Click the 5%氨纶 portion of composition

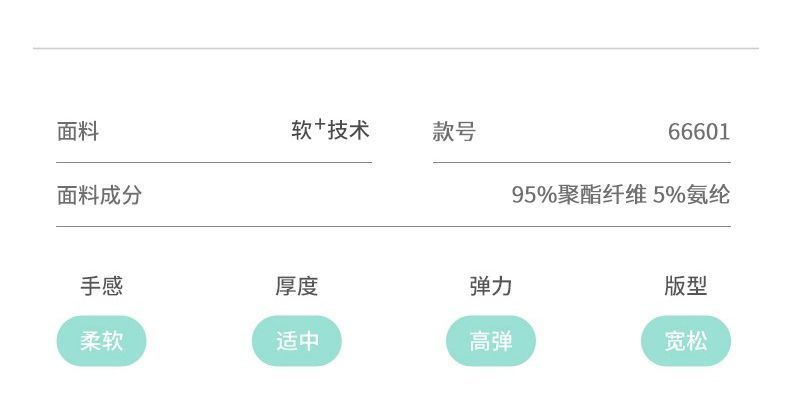pos(691,195)
